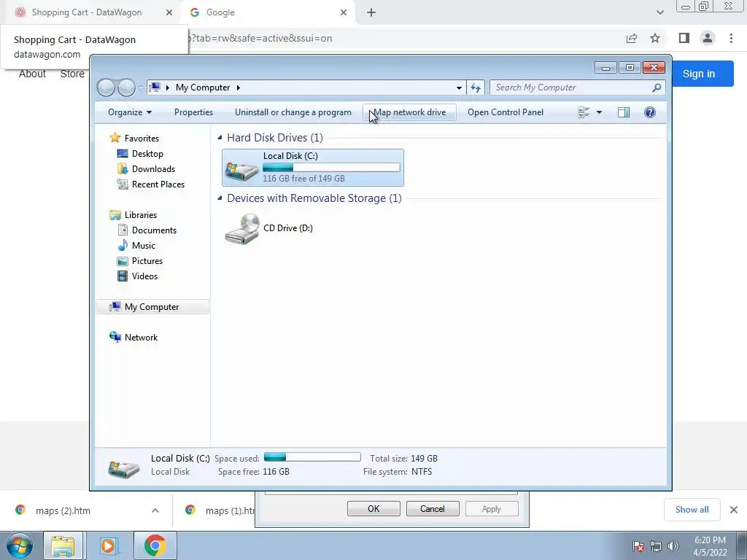Open the Google About link
Viewport: 747px width, 560px height.
point(32,74)
